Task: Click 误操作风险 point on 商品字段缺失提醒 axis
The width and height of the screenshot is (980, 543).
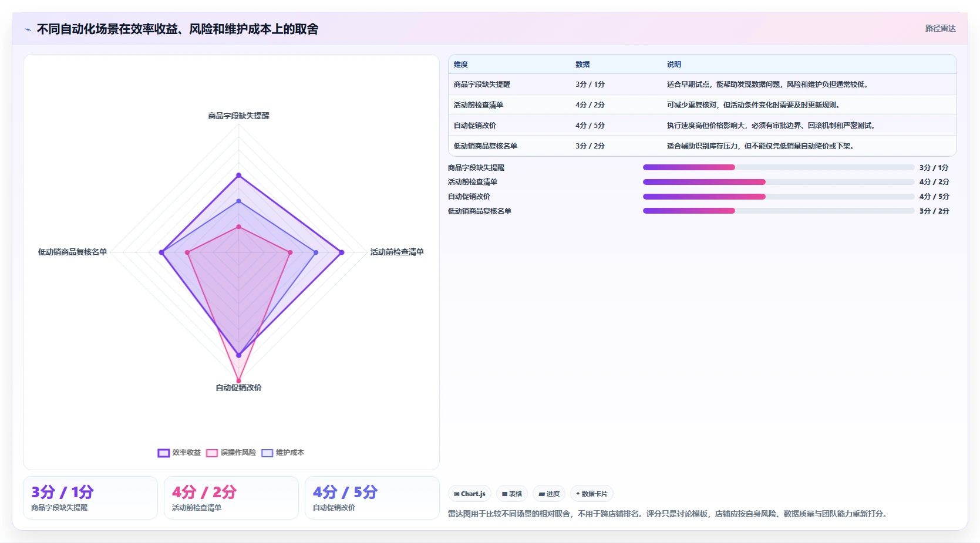Action: (238, 227)
